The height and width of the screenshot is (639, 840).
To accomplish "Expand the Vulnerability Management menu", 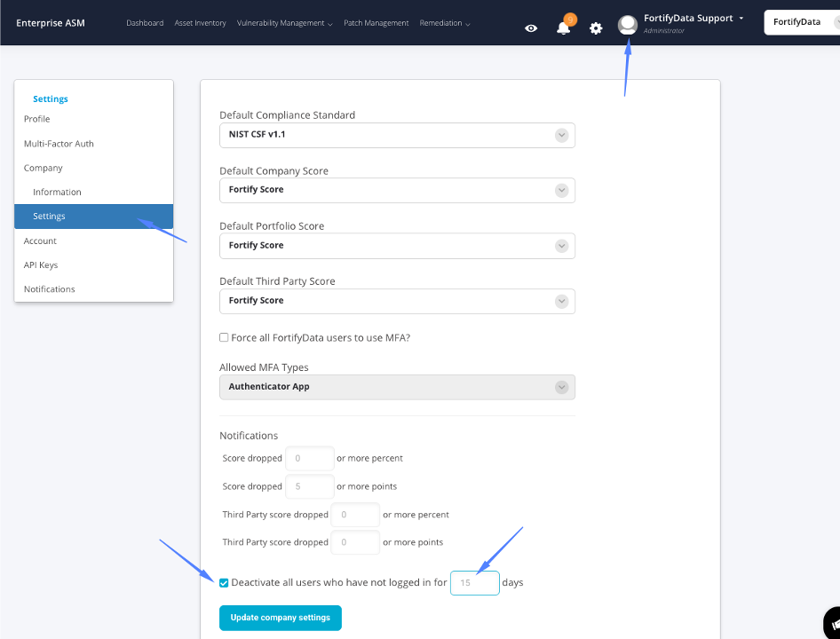I will click(x=283, y=22).
